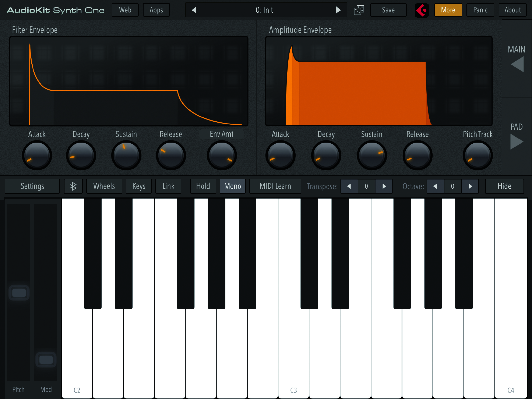Image resolution: width=532 pixels, height=399 pixels.
Task: Decrease Transpose with left arrow
Action: tap(349, 186)
